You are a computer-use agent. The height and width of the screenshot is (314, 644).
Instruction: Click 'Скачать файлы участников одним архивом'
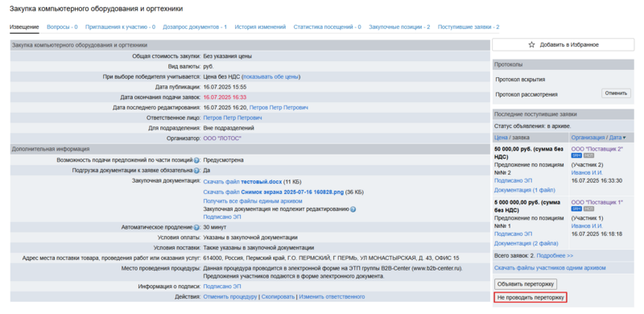tap(550, 268)
